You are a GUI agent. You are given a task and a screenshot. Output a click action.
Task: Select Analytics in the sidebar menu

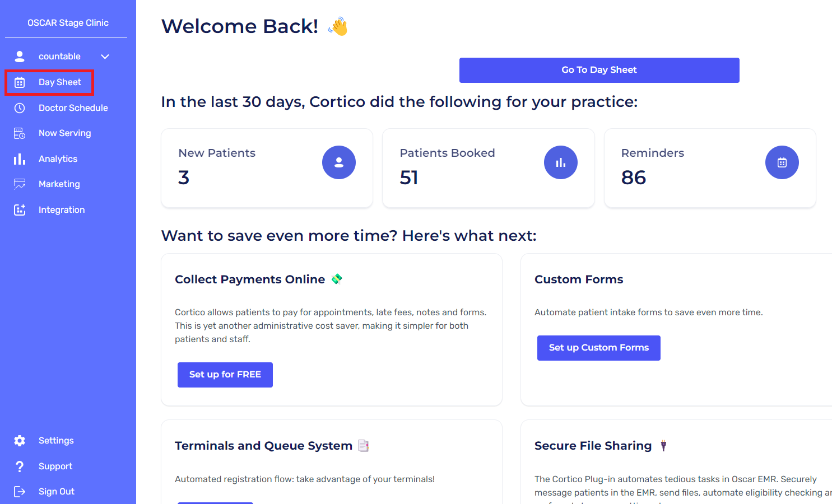point(58,159)
